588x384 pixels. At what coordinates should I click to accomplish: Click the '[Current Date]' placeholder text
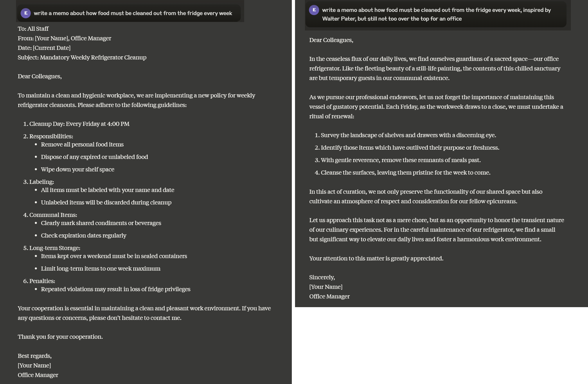click(x=52, y=48)
